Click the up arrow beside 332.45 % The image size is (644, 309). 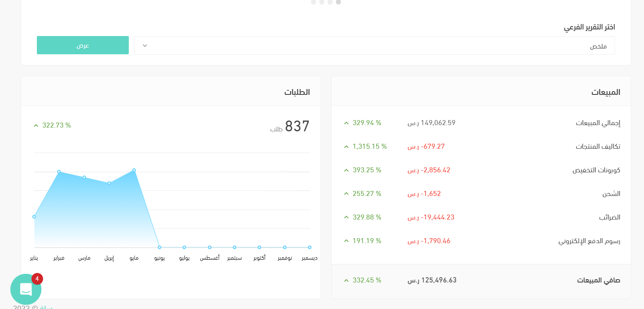[x=346, y=280]
